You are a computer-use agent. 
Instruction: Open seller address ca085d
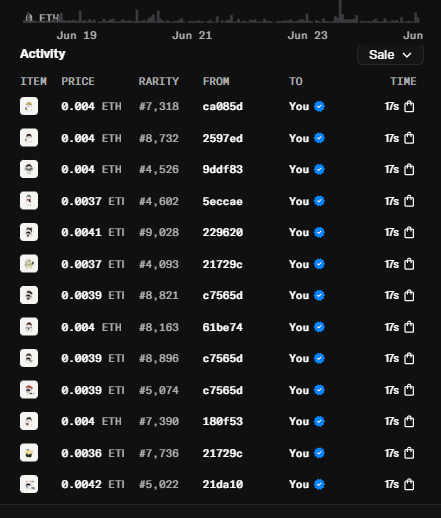click(x=223, y=107)
